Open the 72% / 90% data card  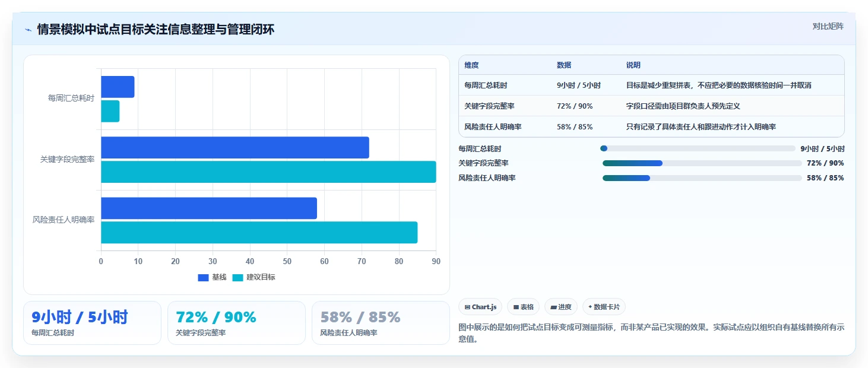[x=236, y=323]
